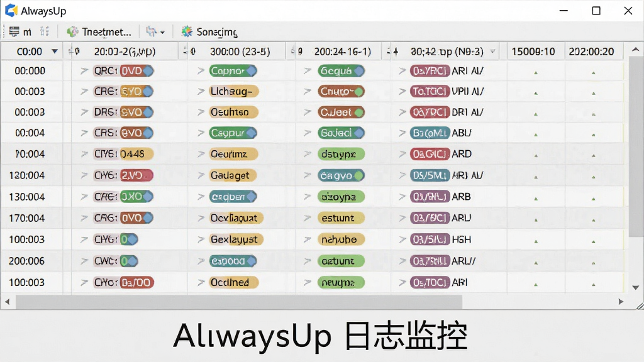Screen dimensions: 644x362
Task: Toggle the green dot on CJeet tag
Action: [359, 112]
